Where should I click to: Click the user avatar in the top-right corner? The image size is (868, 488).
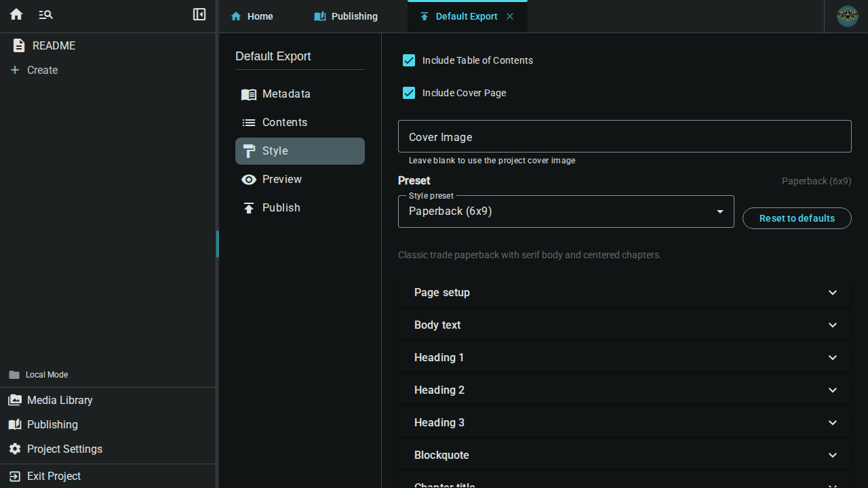[847, 16]
